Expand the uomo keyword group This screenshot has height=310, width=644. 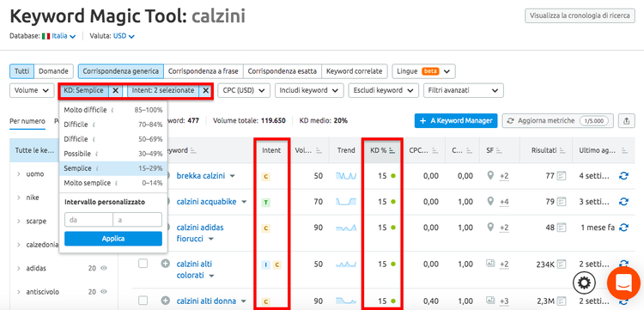coord(19,174)
